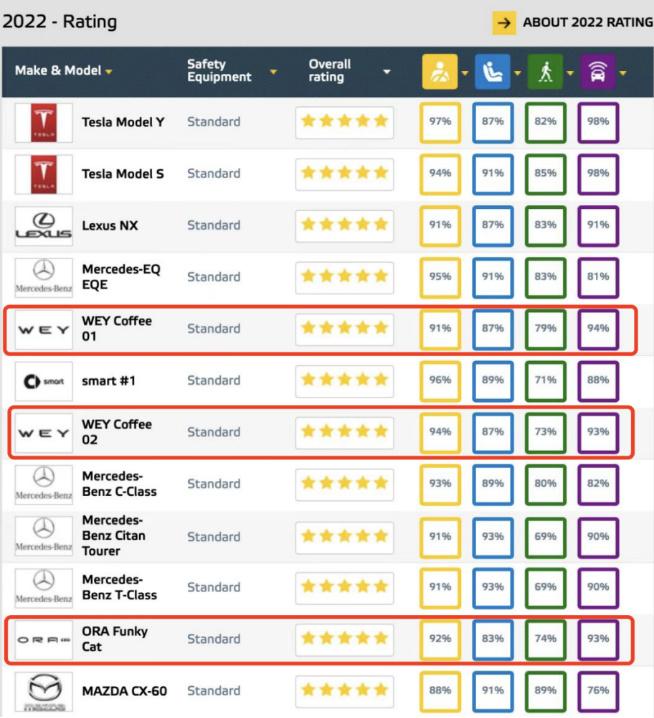Click the MAZDA logo thumbnail
This screenshot has width=654, height=718.
click(44, 691)
